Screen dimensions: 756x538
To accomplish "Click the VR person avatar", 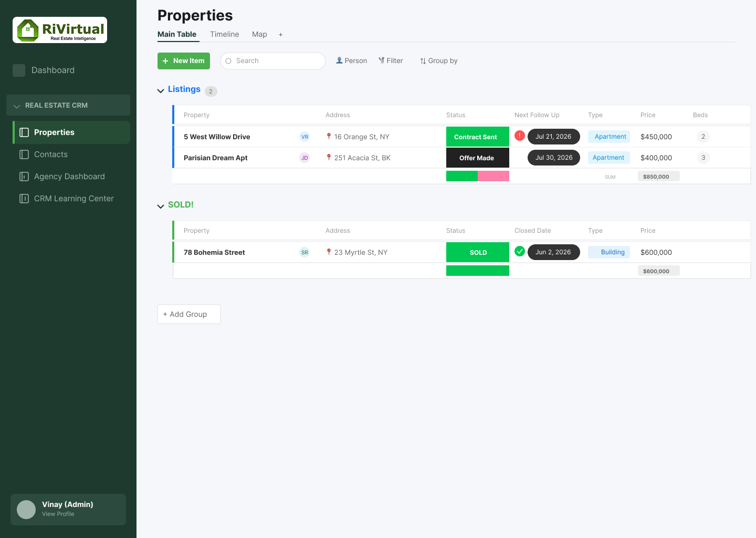I will tap(304, 137).
